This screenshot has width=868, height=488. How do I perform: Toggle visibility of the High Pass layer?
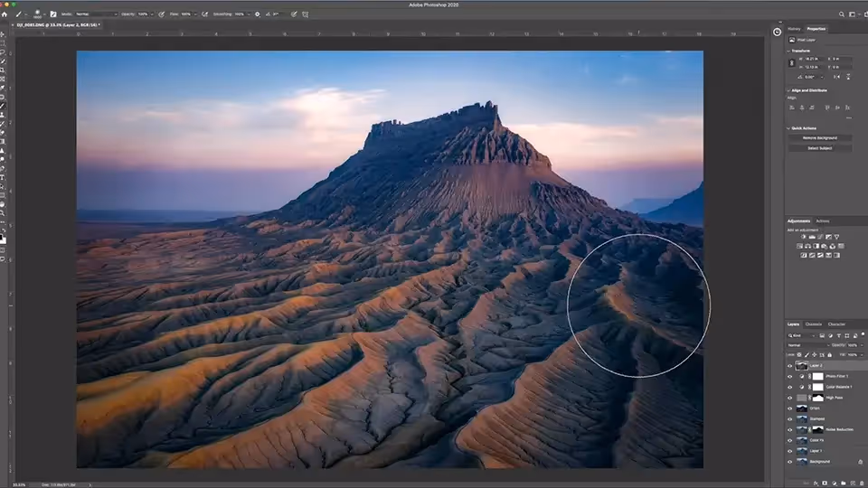tap(789, 398)
